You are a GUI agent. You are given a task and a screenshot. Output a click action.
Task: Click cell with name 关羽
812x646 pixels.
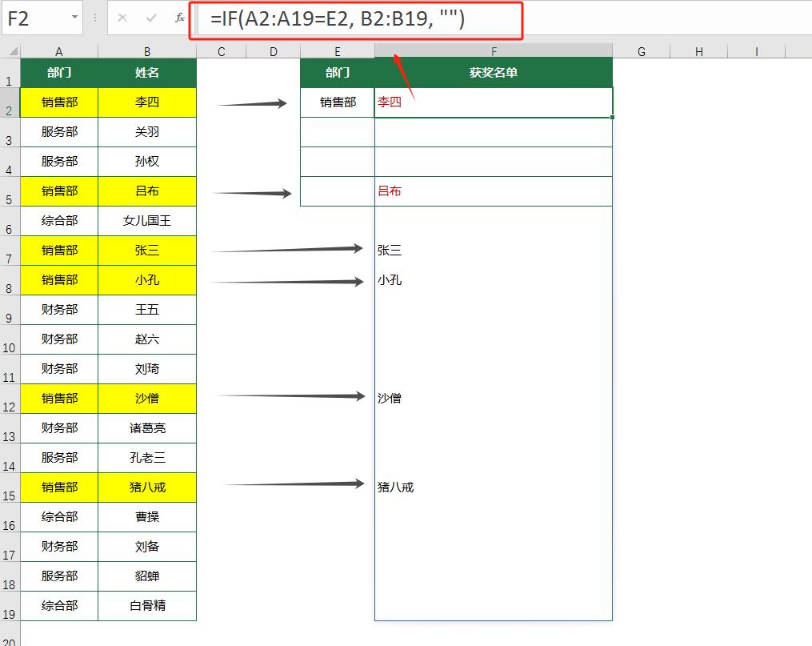[147, 132]
